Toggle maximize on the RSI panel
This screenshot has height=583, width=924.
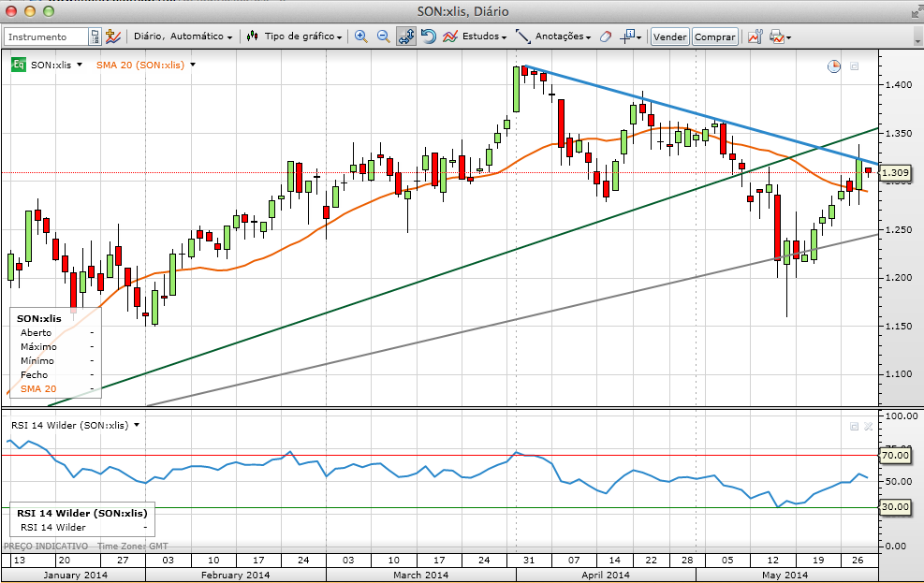(854, 426)
